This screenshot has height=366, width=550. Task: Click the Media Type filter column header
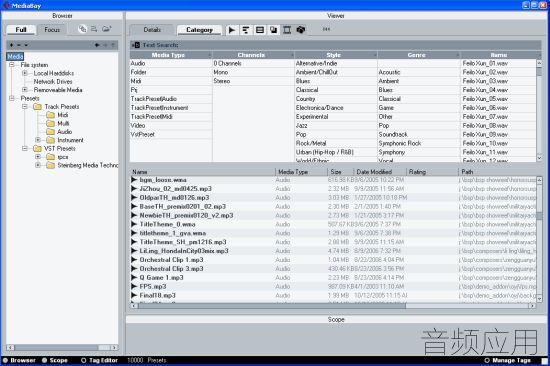171,55
